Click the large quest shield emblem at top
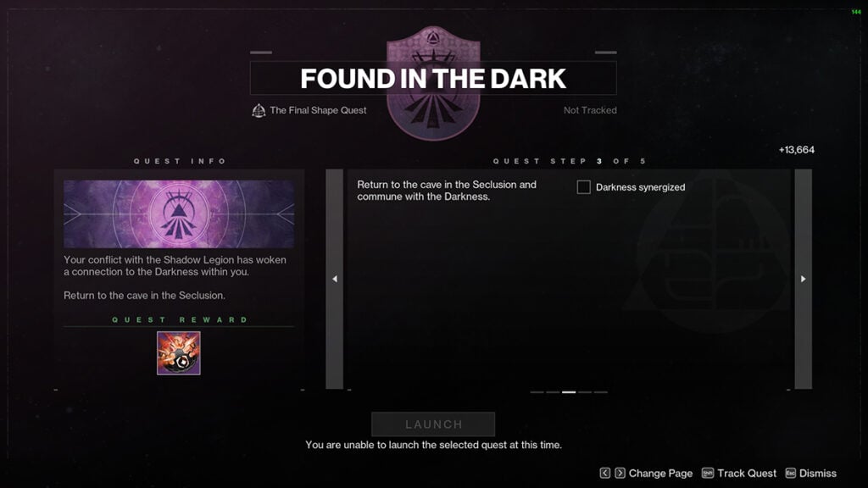This screenshot has height=488, width=868. [433, 83]
